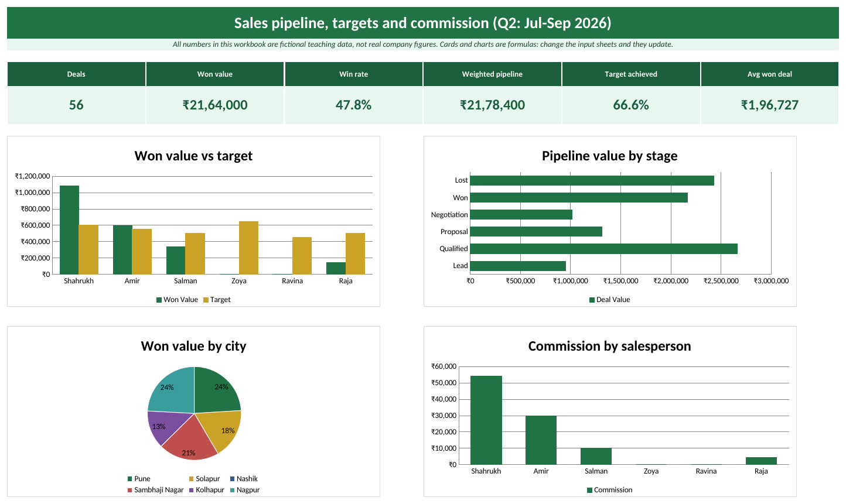Click the Lead stage bar
Image resolution: width=846 pixels, height=504 pixels.
click(518, 266)
